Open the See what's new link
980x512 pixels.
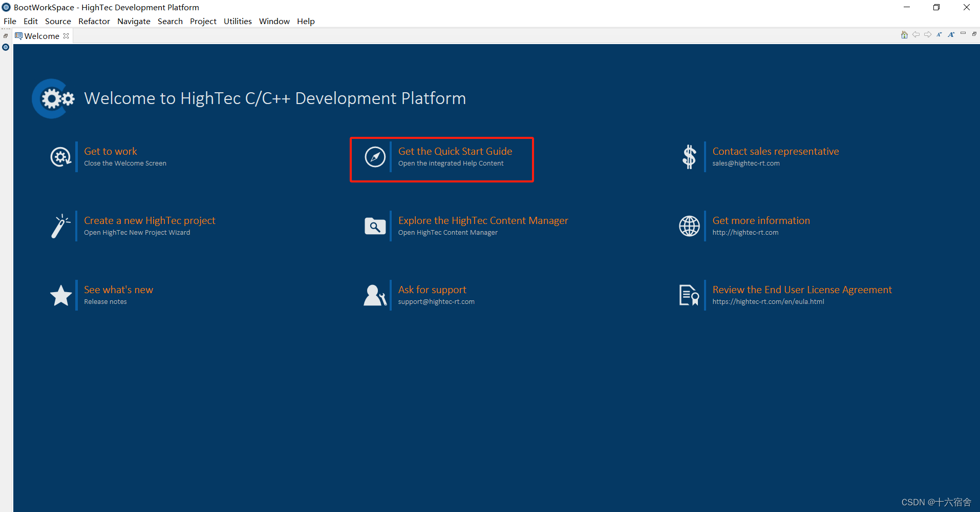(118, 290)
